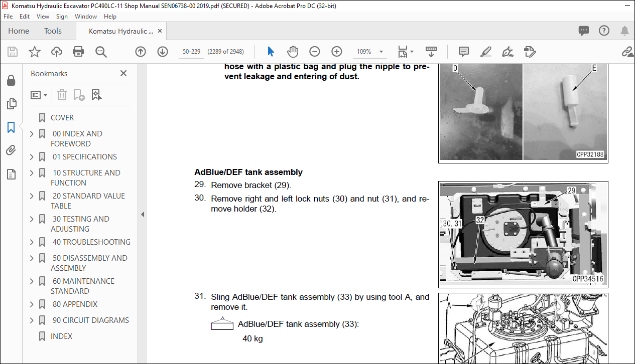Viewport: 635px width, 364px height.
Task: Open the Edit menu
Action: 25,17
